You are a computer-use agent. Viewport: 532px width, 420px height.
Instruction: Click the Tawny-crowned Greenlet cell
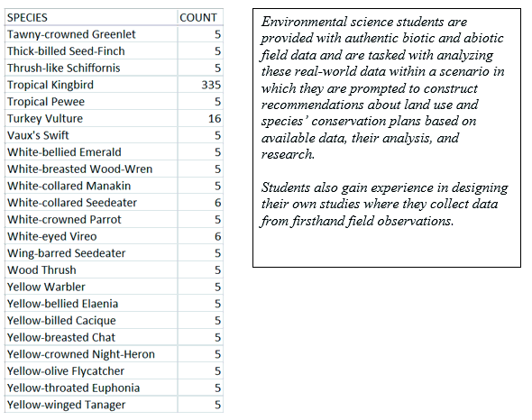coord(91,34)
